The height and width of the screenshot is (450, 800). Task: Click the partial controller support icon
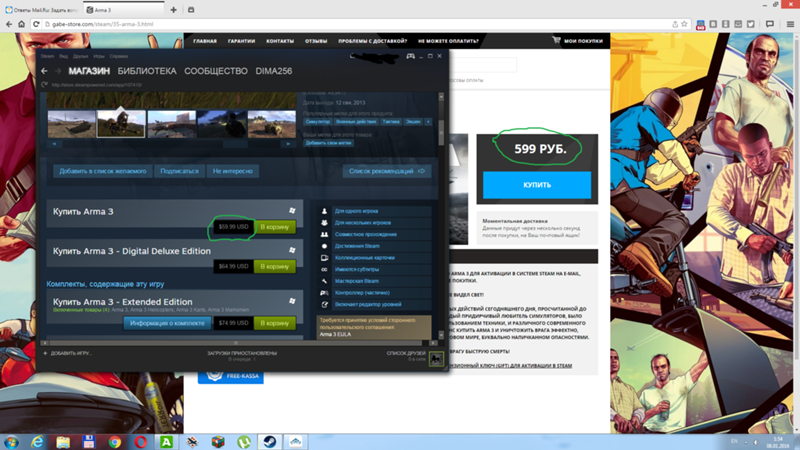[x=324, y=293]
